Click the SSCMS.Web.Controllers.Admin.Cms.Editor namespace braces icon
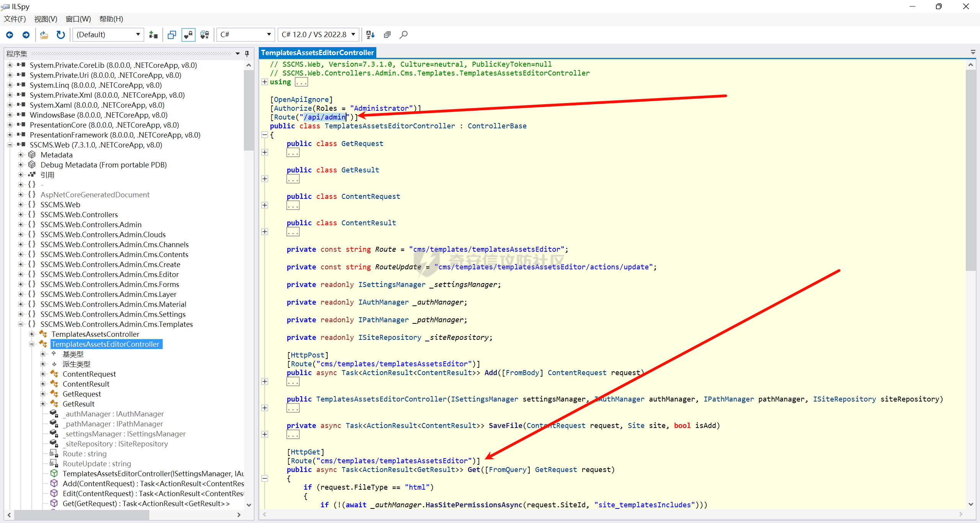Screen dimensions: 980x523 pos(32,274)
